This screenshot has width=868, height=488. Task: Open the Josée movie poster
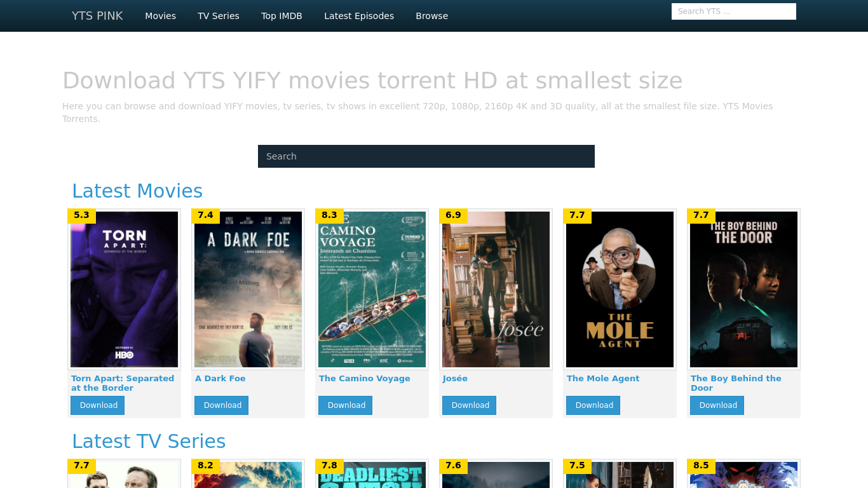coord(496,289)
